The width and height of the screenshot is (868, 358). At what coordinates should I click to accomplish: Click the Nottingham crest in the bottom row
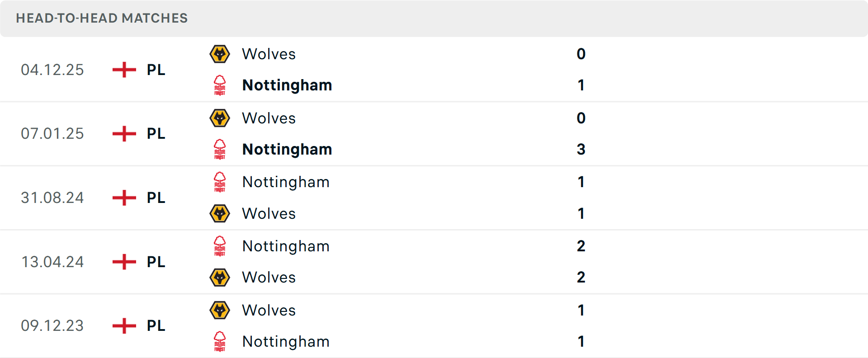220,342
